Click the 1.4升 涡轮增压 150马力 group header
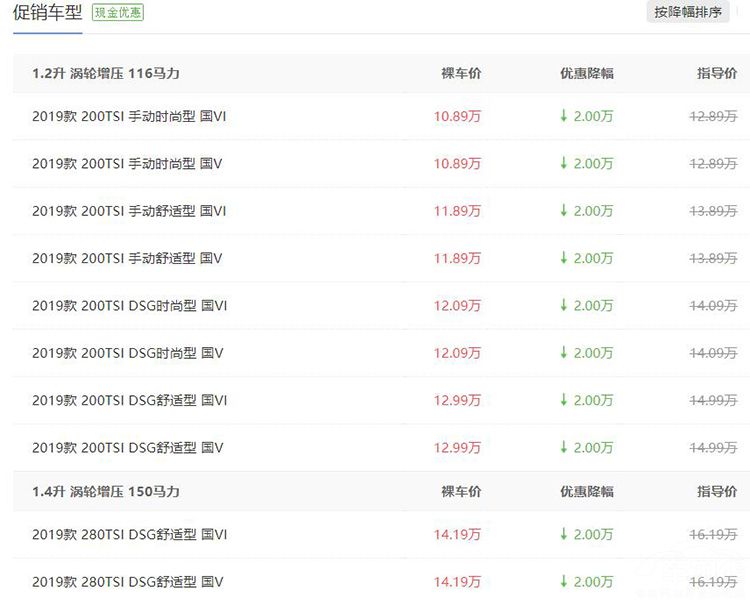750x605 pixels. click(106, 491)
